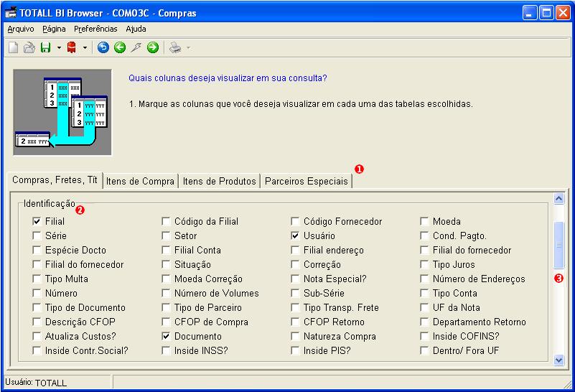575x392 pixels.
Task: Enable the Código Fornecedor checkbox
Action: [295, 221]
